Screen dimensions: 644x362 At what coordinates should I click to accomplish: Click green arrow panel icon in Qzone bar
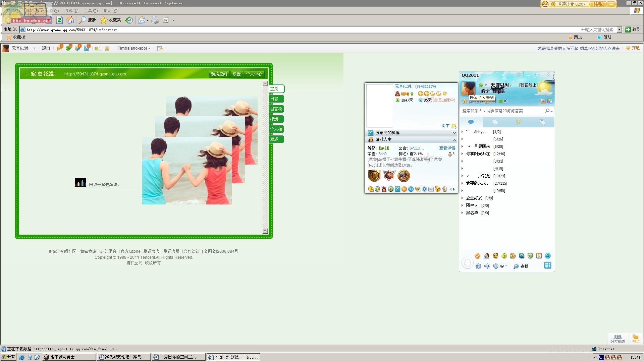pyautogui.click(x=97, y=48)
